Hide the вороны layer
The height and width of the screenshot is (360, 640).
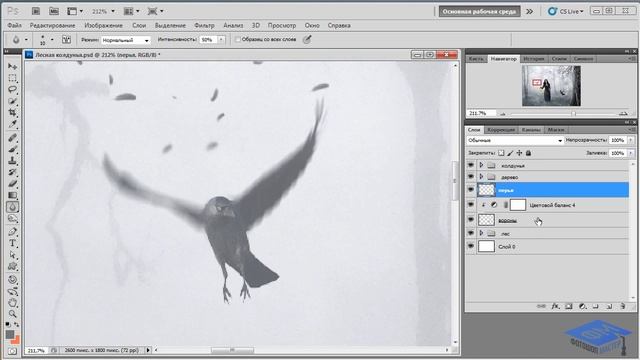click(471, 220)
